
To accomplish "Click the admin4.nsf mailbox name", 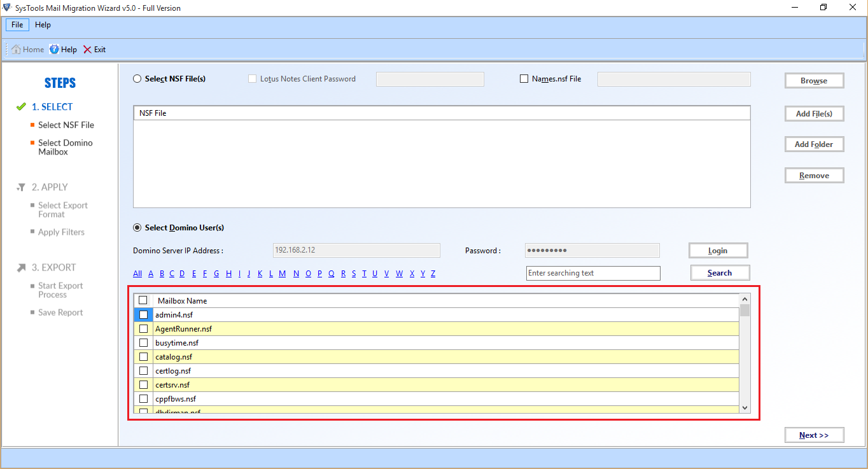I will [x=174, y=315].
